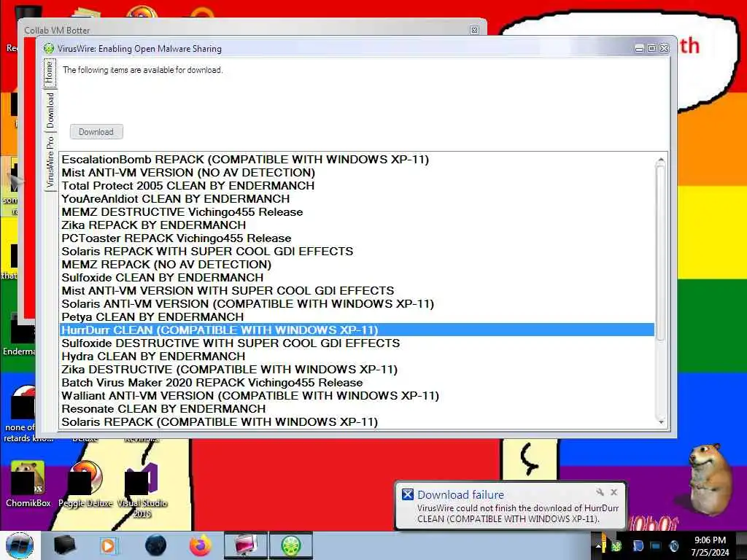
Task: Maximize the VirusWire window
Action: click(651, 49)
